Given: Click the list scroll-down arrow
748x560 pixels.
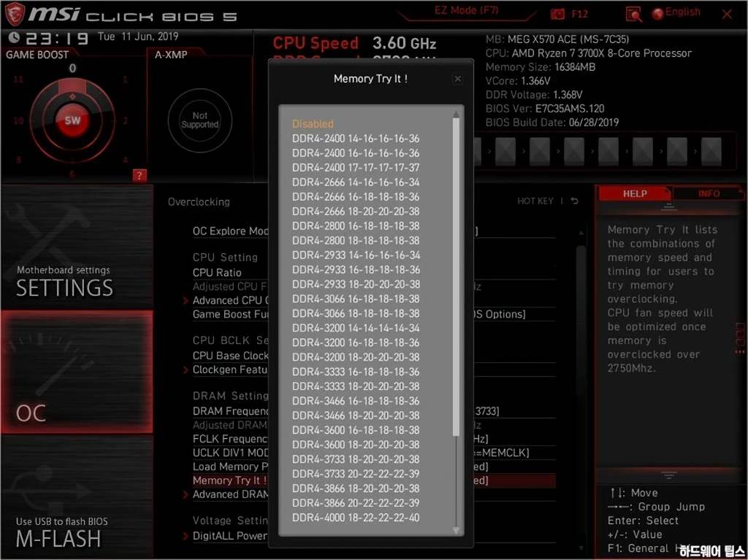Looking at the screenshot, I should coord(456,530).
